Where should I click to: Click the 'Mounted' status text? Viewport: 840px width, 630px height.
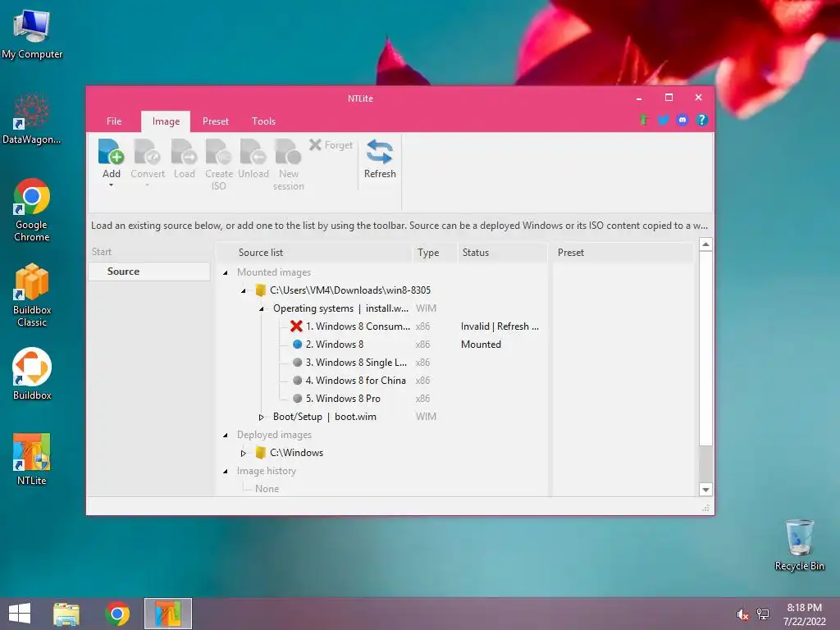(x=481, y=345)
